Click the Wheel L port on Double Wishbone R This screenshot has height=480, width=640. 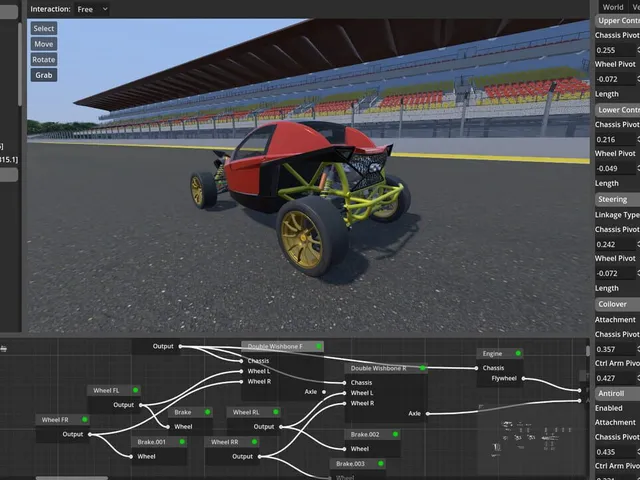[345, 393]
